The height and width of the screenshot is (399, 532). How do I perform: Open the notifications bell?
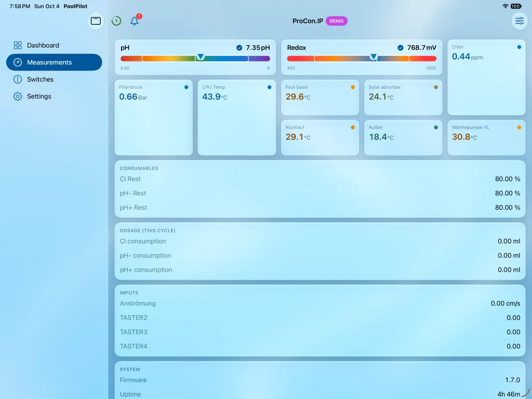[135, 21]
